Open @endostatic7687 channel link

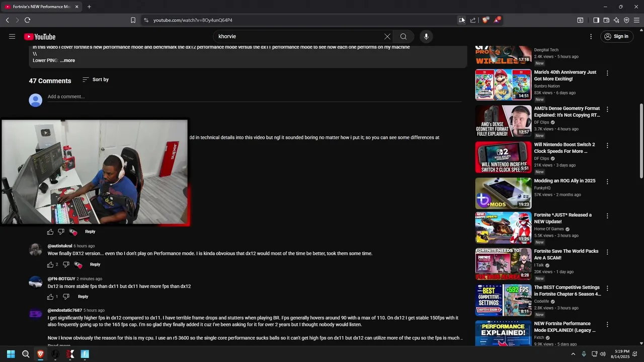tap(64, 310)
